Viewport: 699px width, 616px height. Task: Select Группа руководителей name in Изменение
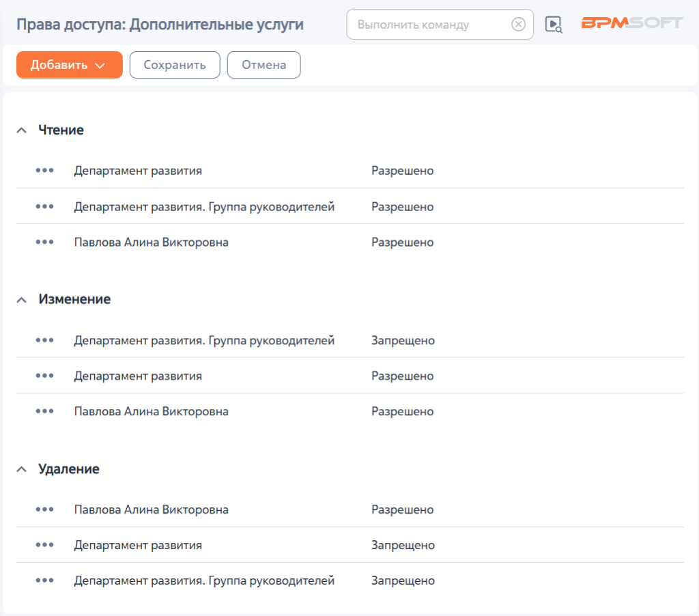click(204, 341)
